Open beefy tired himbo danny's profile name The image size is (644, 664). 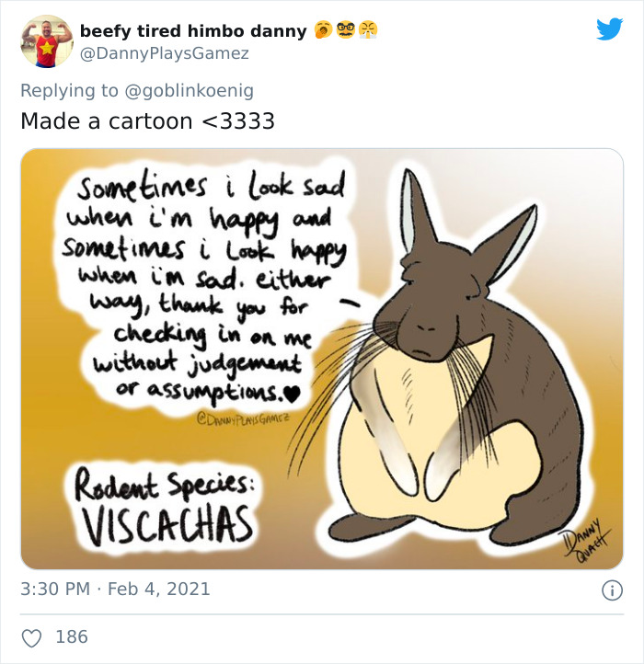[193, 31]
